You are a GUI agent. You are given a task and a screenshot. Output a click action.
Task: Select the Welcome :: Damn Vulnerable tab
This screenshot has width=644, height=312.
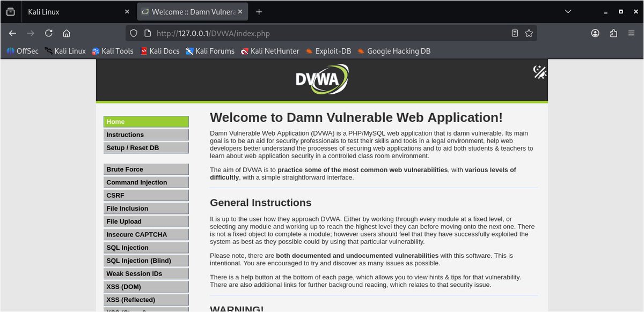(x=193, y=12)
